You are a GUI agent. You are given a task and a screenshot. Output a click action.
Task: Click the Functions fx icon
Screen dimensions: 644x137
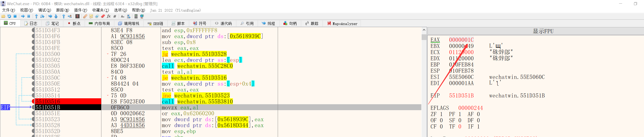tap(109, 16)
